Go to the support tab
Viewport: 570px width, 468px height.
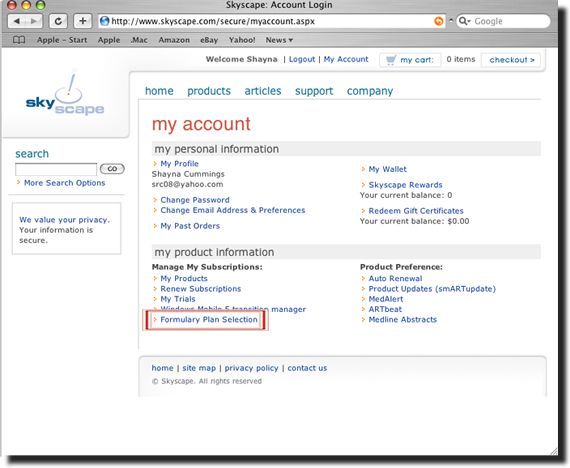click(x=314, y=91)
